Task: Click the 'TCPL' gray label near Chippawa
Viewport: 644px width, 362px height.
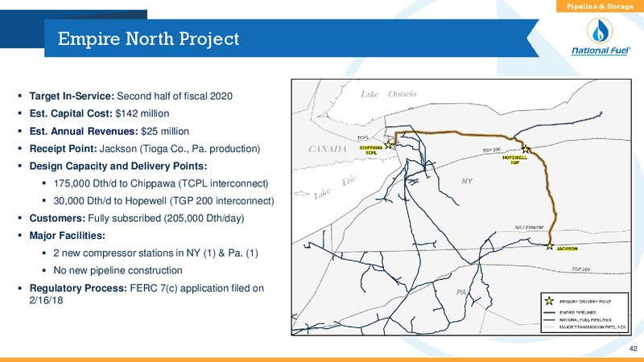Action: [x=363, y=138]
